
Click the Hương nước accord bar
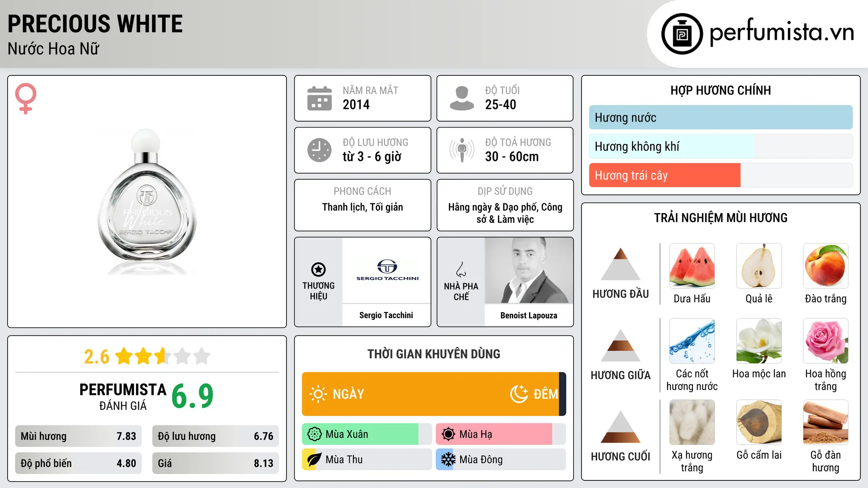pyautogui.click(x=721, y=117)
